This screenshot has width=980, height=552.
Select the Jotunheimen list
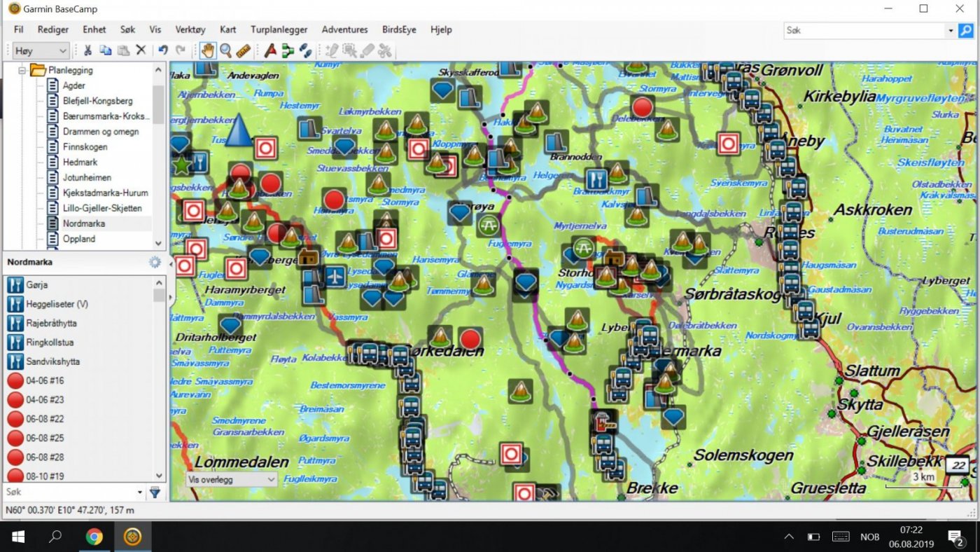pyautogui.click(x=87, y=178)
